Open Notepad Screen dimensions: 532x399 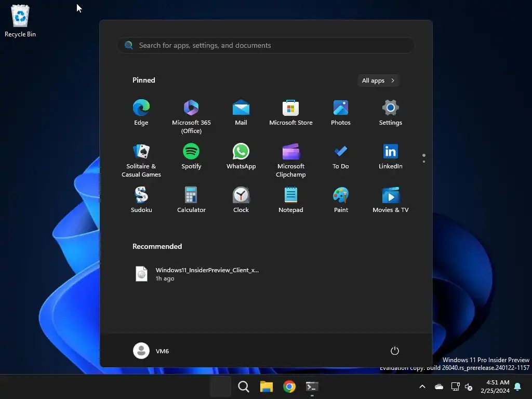(291, 200)
